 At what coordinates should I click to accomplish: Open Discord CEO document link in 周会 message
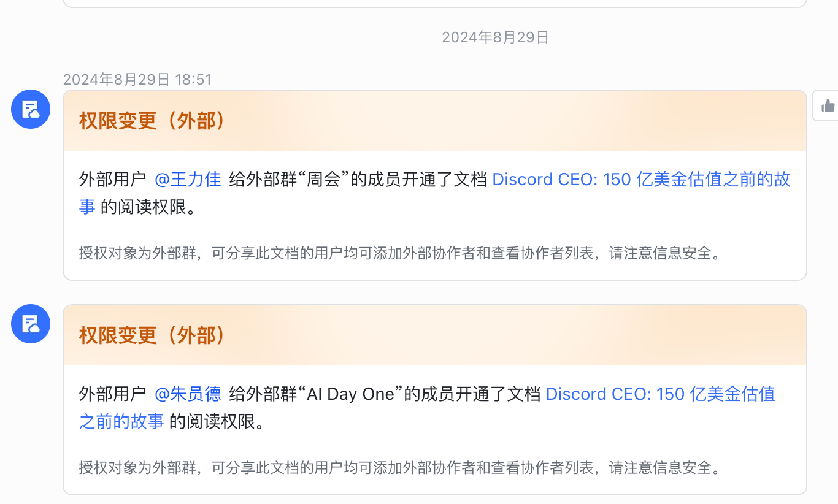pos(641,180)
